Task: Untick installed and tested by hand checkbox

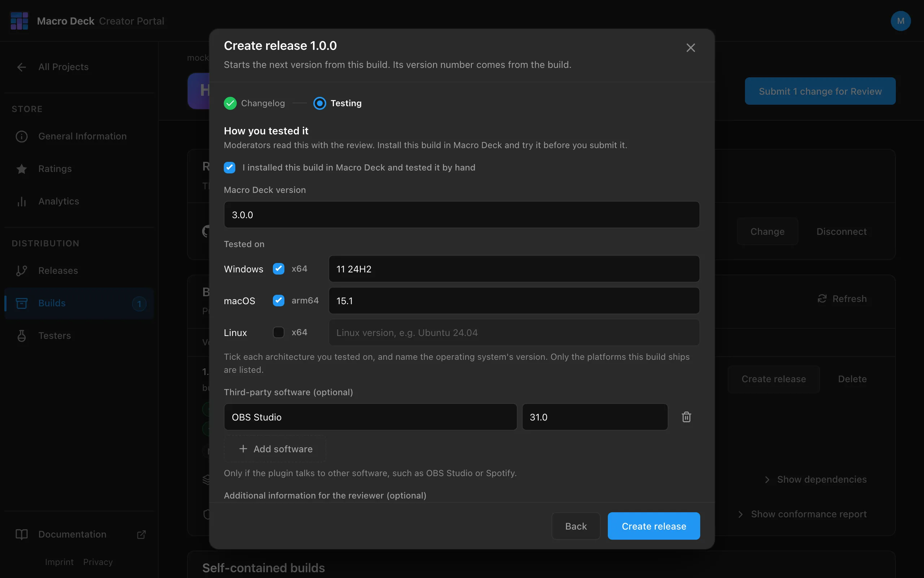Action: (x=230, y=167)
